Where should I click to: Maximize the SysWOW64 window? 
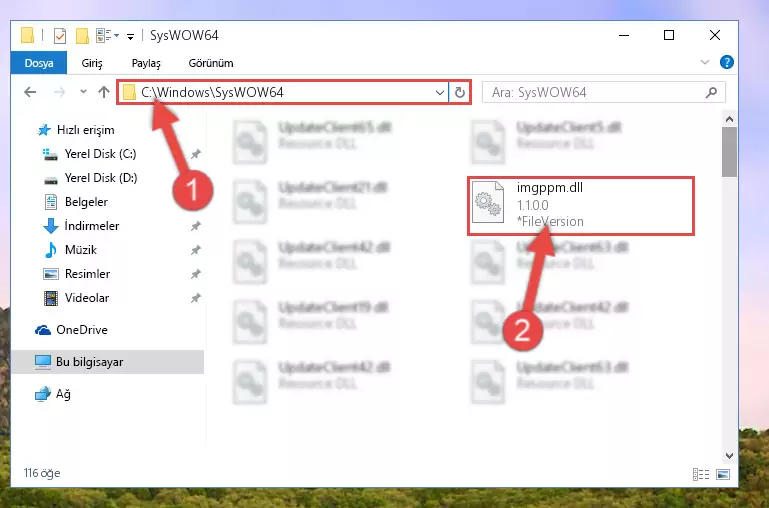pyautogui.click(x=669, y=35)
